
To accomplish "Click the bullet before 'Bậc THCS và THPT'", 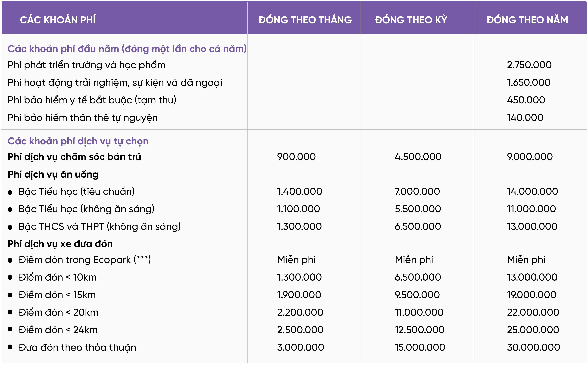I will pos(10,228).
